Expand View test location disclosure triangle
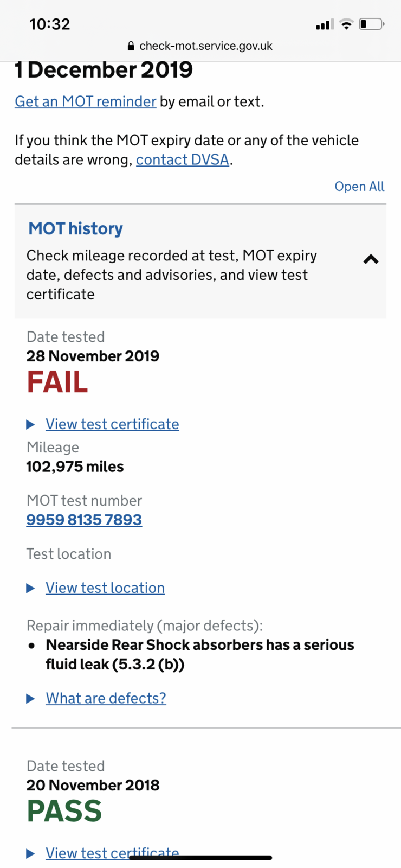 point(31,588)
